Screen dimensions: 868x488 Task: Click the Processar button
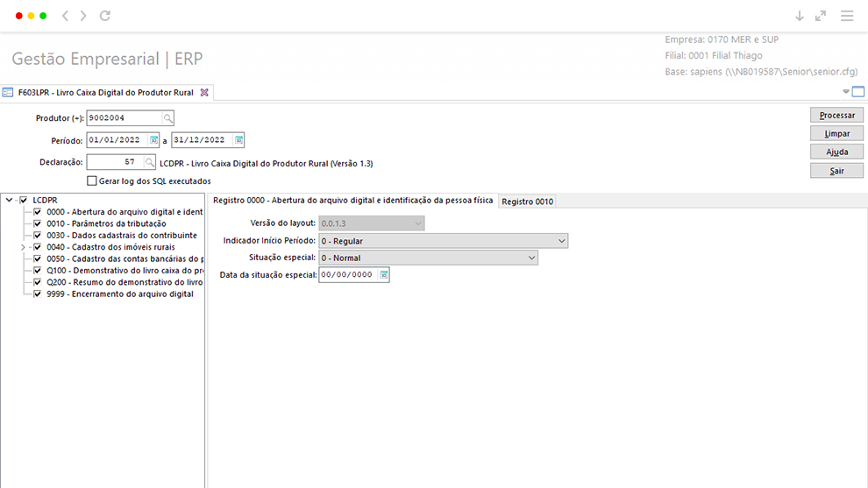point(836,115)
